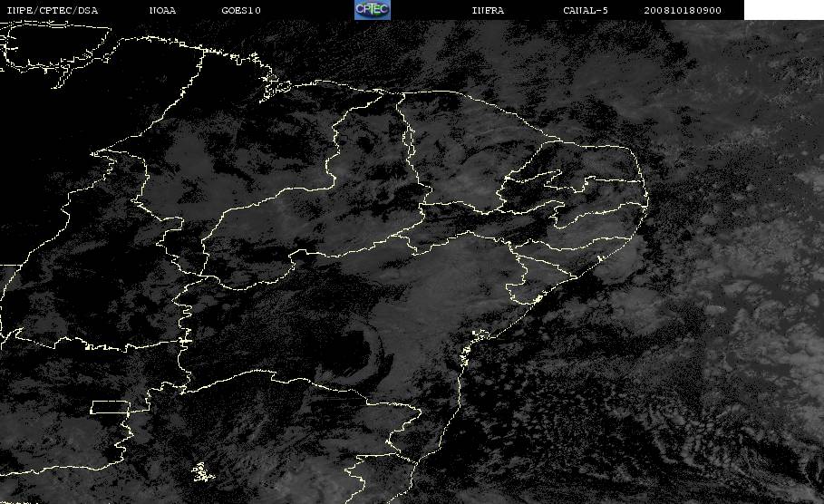The height and width of the screenshot is (504, 824).
Task: Click the São Luís bay island outline
Action: point(275,88)
